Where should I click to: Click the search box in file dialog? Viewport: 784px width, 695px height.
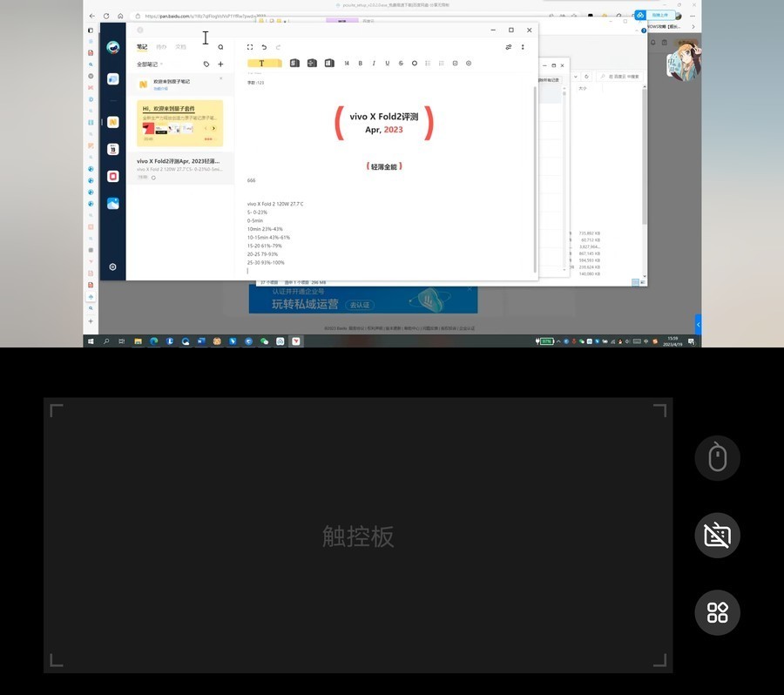coord(618,77)
